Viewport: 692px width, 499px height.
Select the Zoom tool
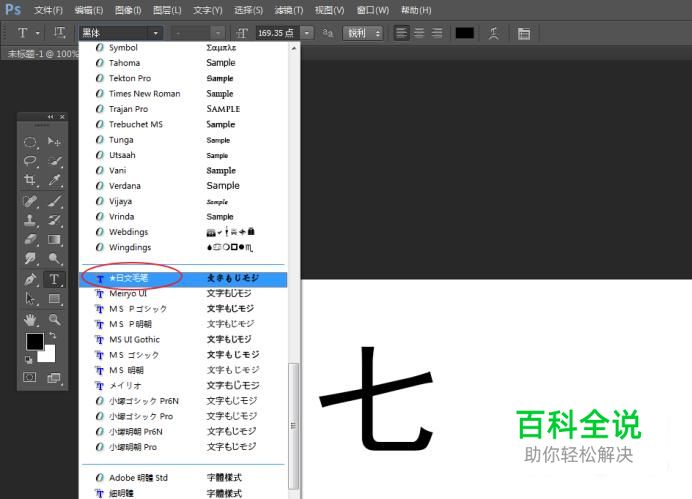pyautogui.click(x=54, y=319)
